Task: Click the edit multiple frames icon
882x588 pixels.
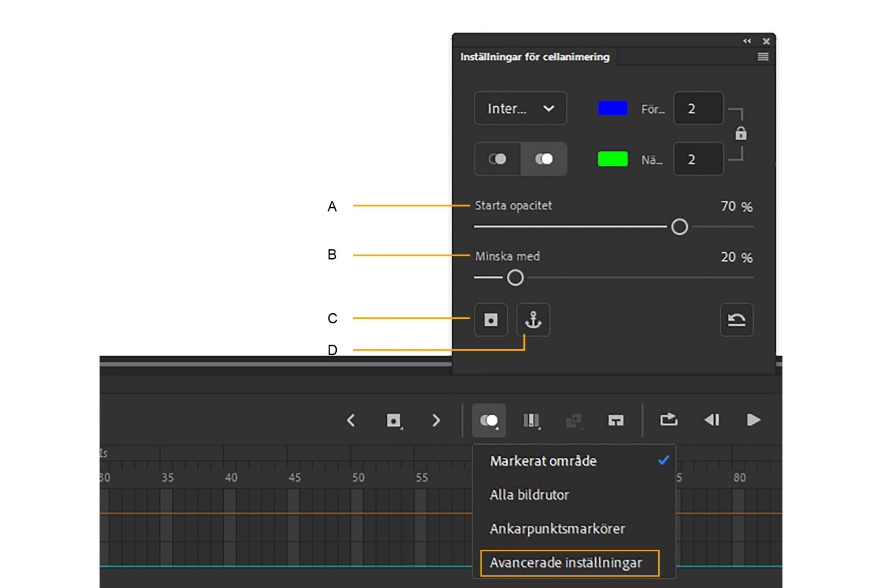Action: point(531,420)
